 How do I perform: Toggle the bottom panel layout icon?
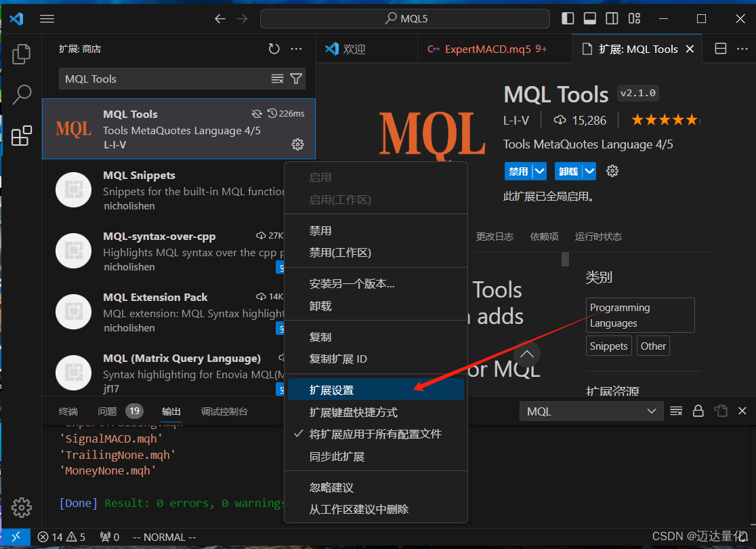point(589,19)
